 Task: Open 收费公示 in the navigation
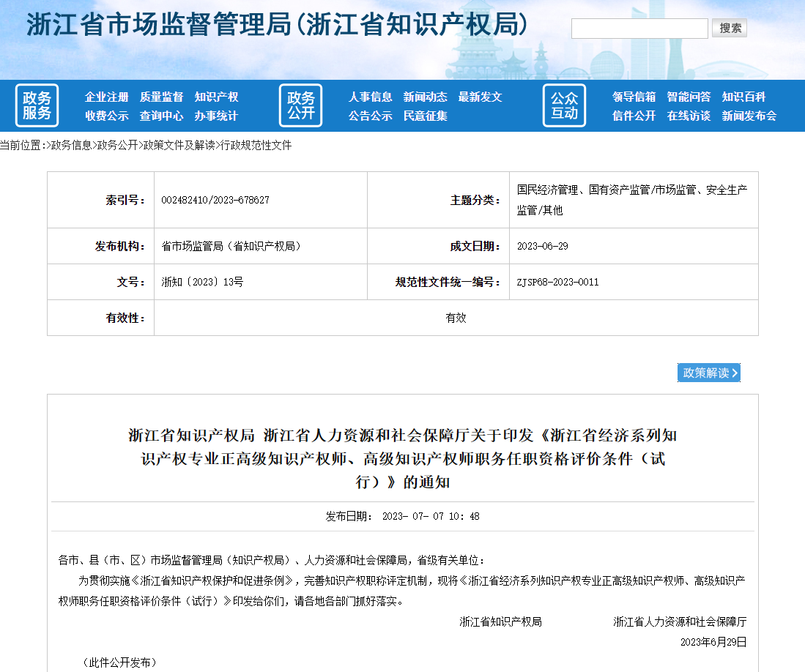coord(106,115)
